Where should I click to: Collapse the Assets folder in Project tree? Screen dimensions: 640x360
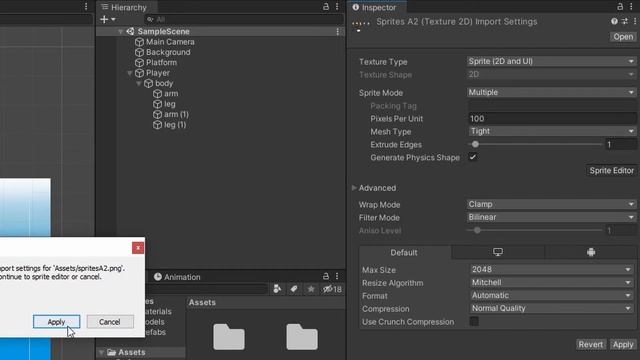click(101, 352)
